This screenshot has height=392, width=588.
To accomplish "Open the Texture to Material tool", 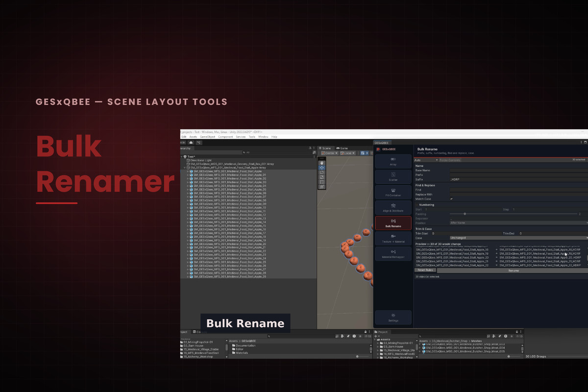I will (393, 239).
